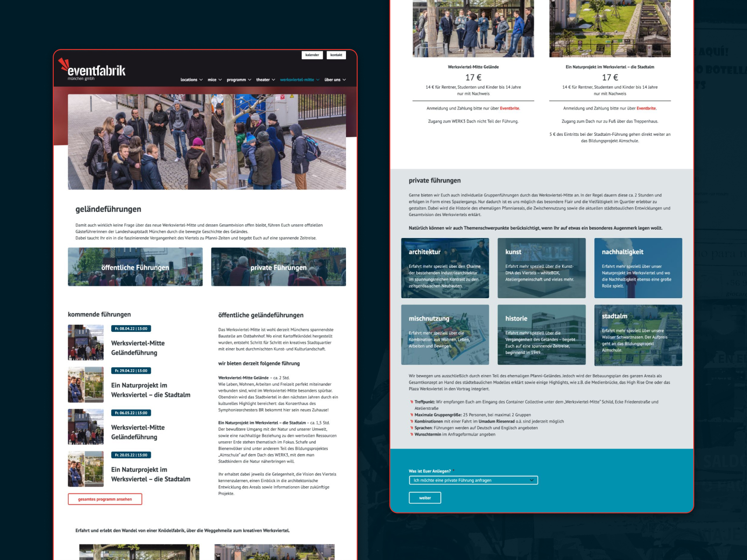Choose the historie theme tile
The image size is (747, 560).
point(541,335)
